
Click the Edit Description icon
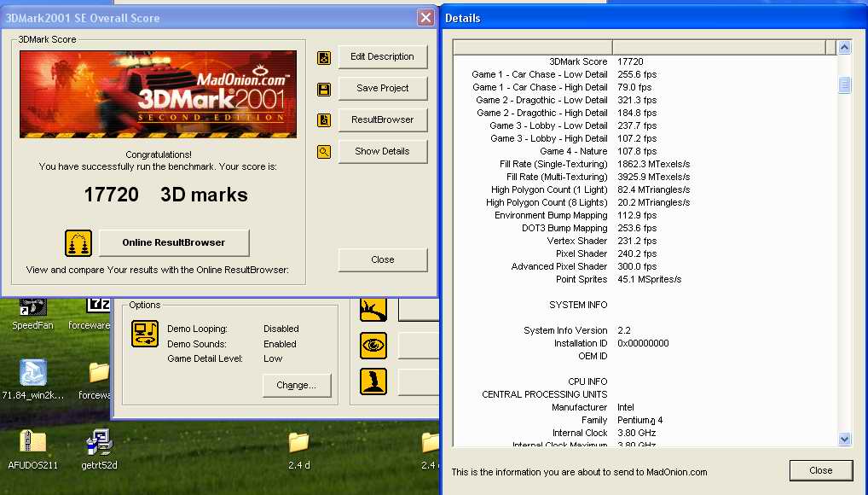tap(324, 57)
